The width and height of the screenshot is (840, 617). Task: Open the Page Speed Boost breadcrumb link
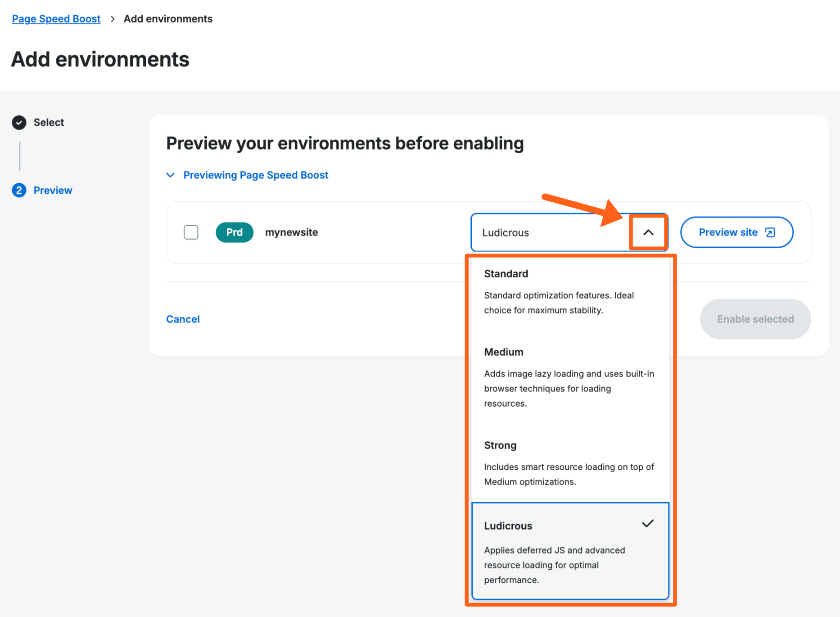(56, 18)
